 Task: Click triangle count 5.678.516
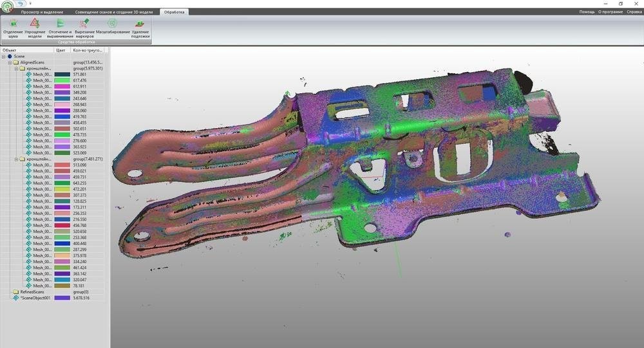pos(81,298)
